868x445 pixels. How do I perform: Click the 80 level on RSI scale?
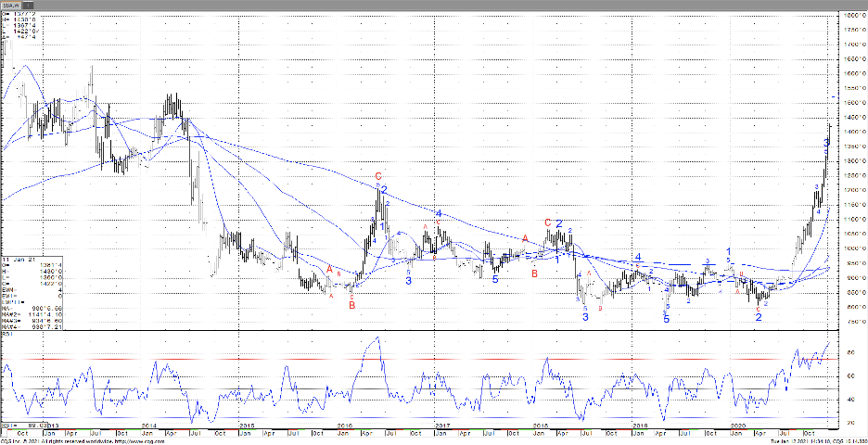click(x=849, y=353)
